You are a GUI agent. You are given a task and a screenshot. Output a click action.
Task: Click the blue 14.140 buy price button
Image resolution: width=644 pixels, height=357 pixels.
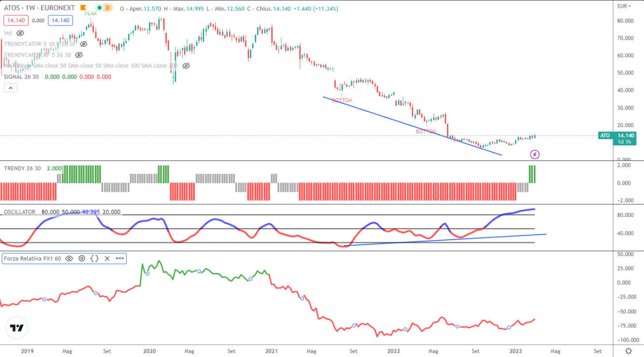[x=60, y=20]
